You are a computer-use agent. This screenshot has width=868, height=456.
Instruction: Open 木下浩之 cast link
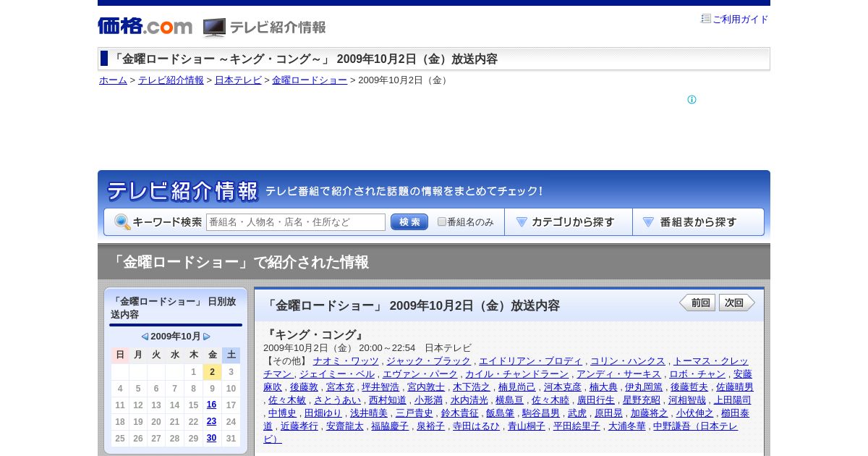(472, 387)
